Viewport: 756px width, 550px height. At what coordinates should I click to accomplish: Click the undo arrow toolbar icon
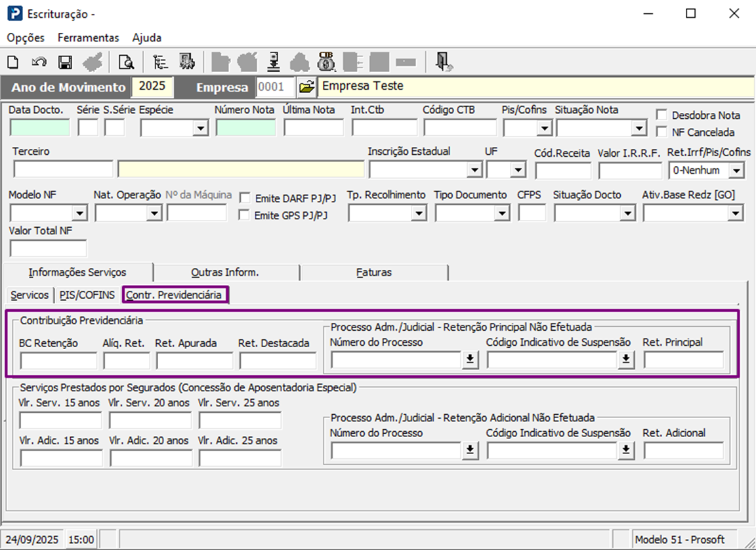tap(39, 62)
